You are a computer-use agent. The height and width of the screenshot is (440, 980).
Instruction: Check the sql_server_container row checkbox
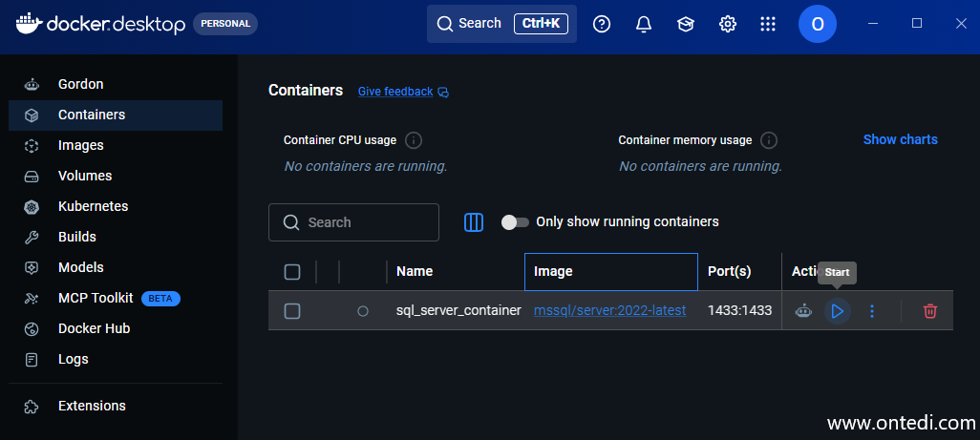[x=292, y=311]
